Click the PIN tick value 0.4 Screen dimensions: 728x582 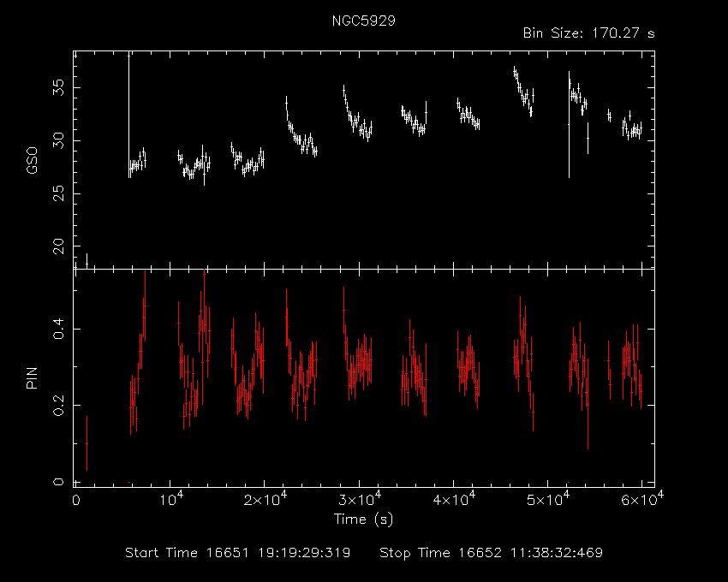[x=59, y=329]
